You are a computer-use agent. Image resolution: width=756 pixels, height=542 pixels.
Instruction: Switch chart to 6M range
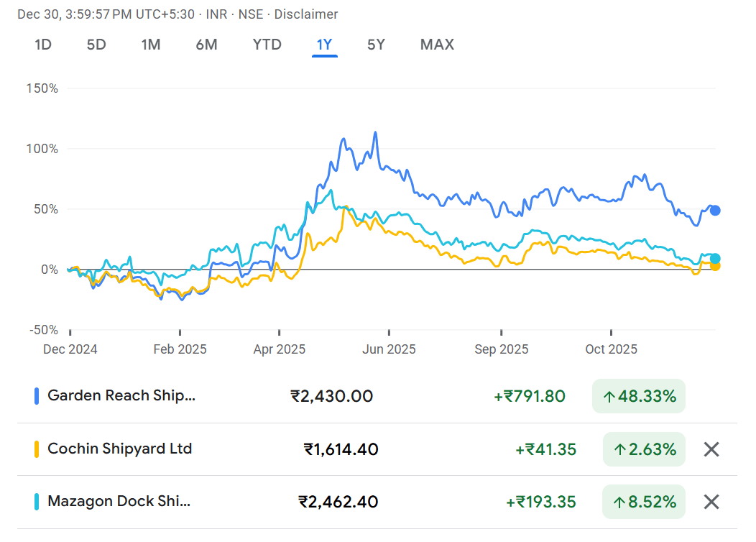point(206,45)
